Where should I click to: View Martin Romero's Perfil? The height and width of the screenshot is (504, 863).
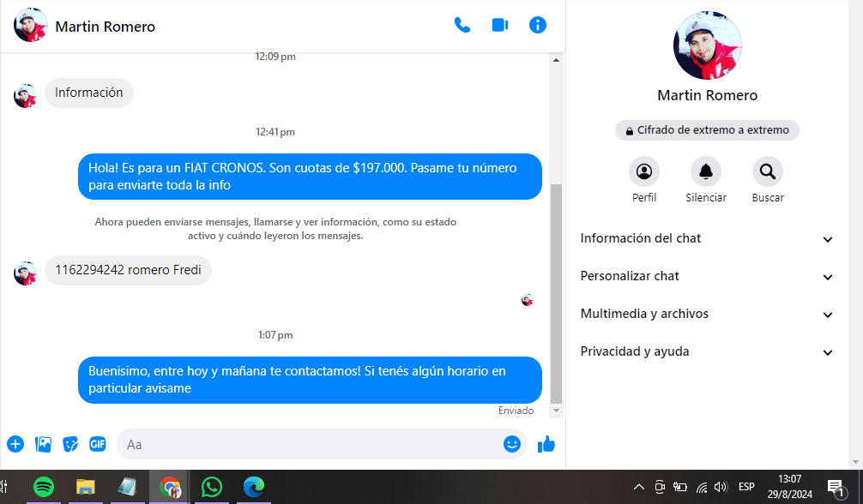[644, 171]
